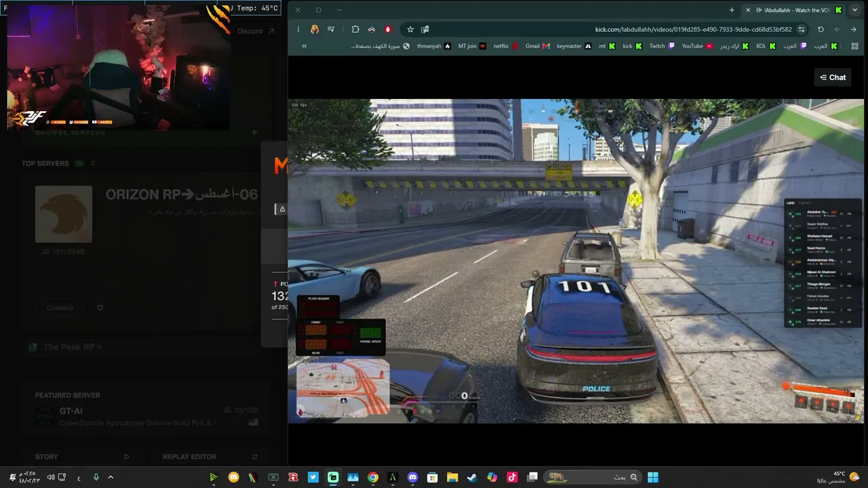This screenshot has height=488, width=868.
Task: Open the MT join bookmark
Action: (x=472, y=46)
